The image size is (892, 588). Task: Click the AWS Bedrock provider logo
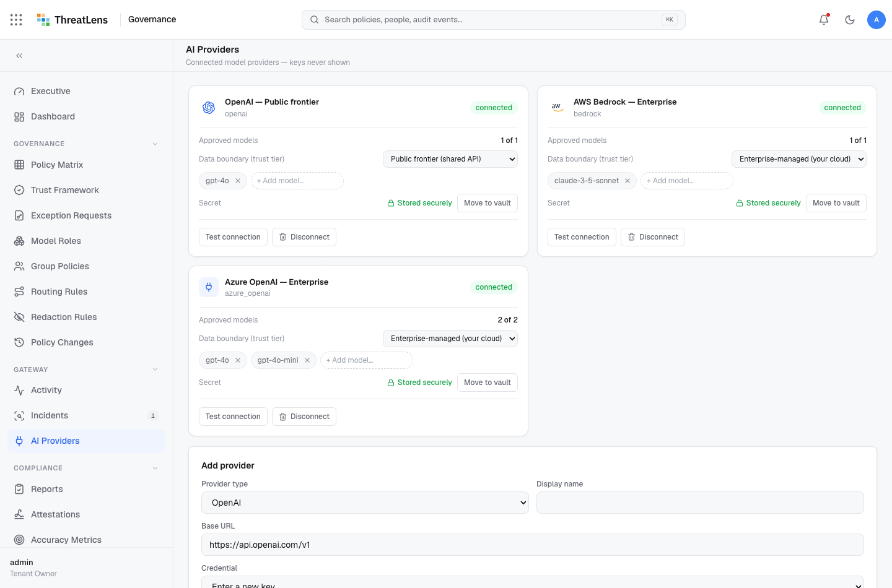click(x=557, y=108)
